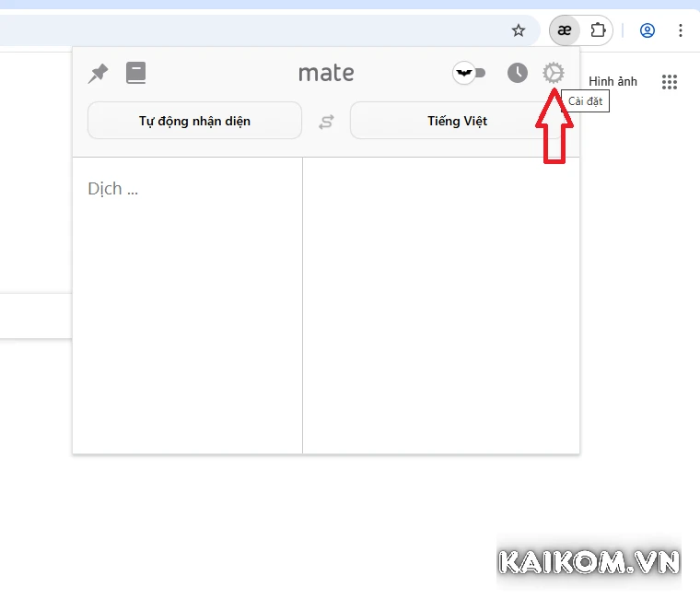700x599 pixels.
Task: Open the Google apps grid
Action: pos(670,82)
